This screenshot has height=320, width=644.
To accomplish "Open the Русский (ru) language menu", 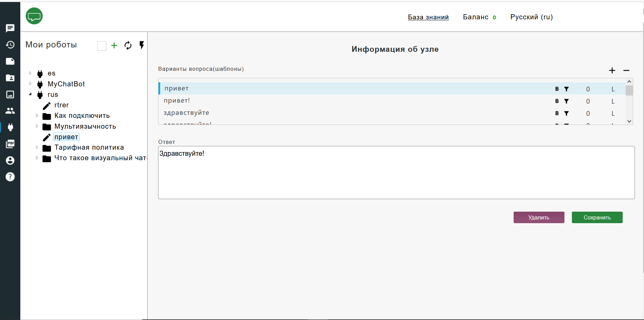I will [x=531, y=17].
